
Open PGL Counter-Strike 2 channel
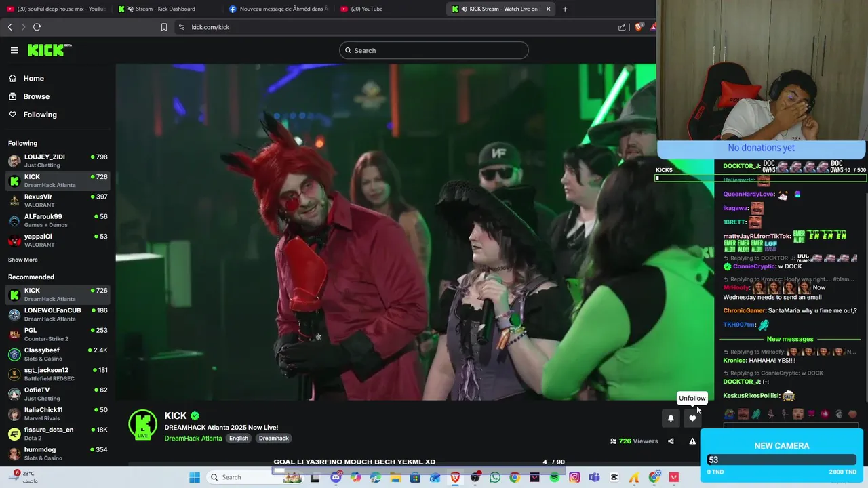point(58,334)
